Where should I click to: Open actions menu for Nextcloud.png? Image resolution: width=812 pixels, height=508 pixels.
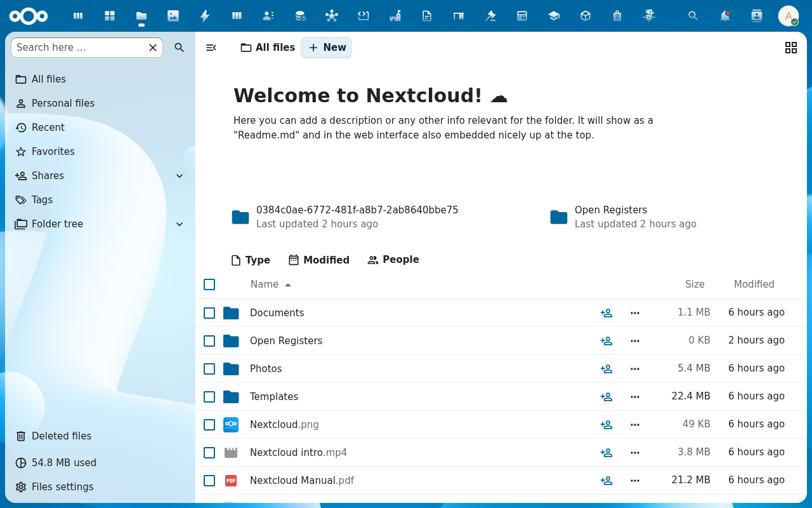[635, 425]
